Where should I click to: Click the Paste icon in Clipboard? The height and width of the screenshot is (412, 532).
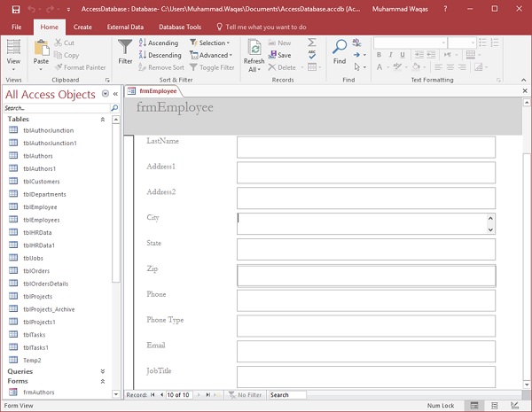pos(41,50)
